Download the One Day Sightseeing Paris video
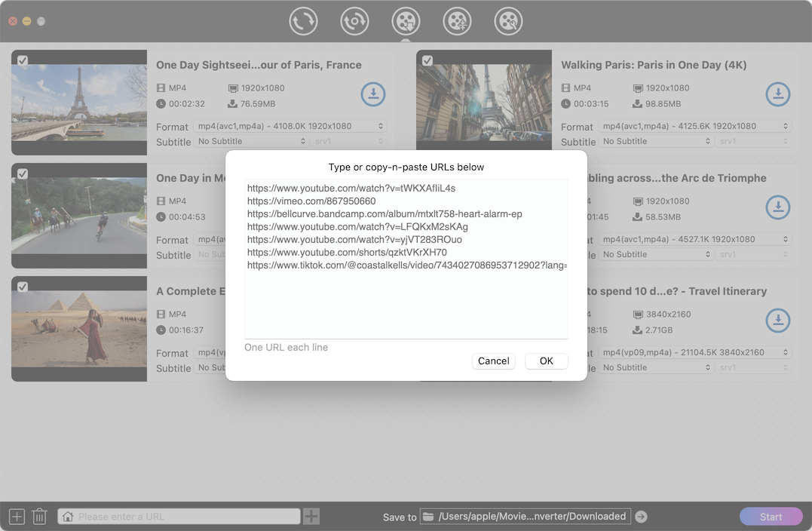The image size is (812, 531). 372,94
